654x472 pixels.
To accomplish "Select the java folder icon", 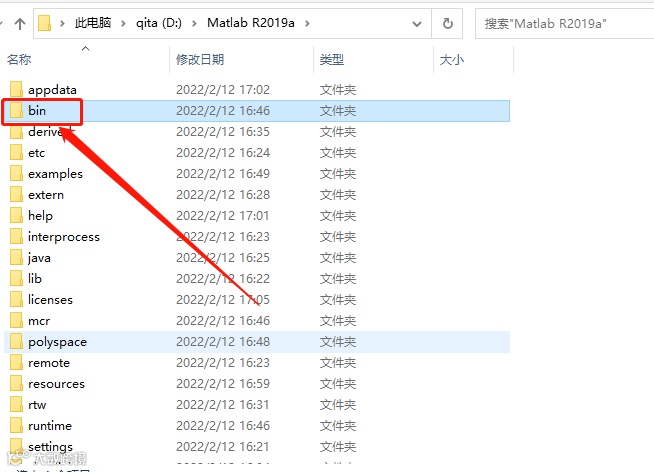I will (16, 257).
